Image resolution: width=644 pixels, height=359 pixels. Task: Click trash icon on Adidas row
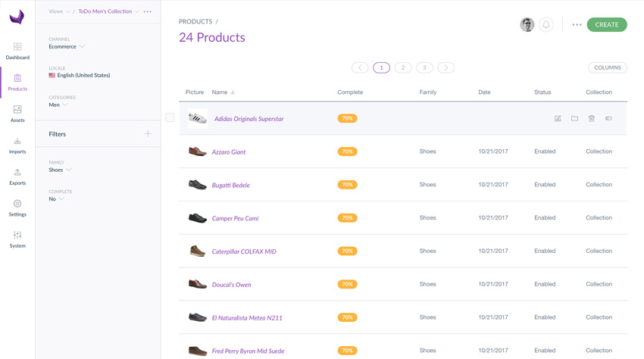tap(592, 118)
